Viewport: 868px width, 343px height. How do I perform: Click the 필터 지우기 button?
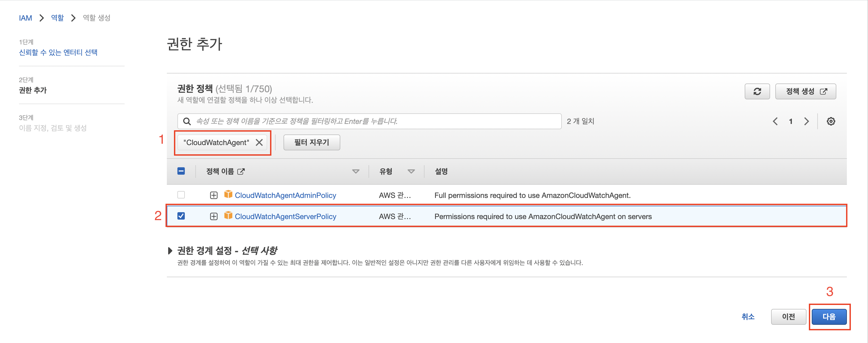pyautogui.click(x=311, y=142)
